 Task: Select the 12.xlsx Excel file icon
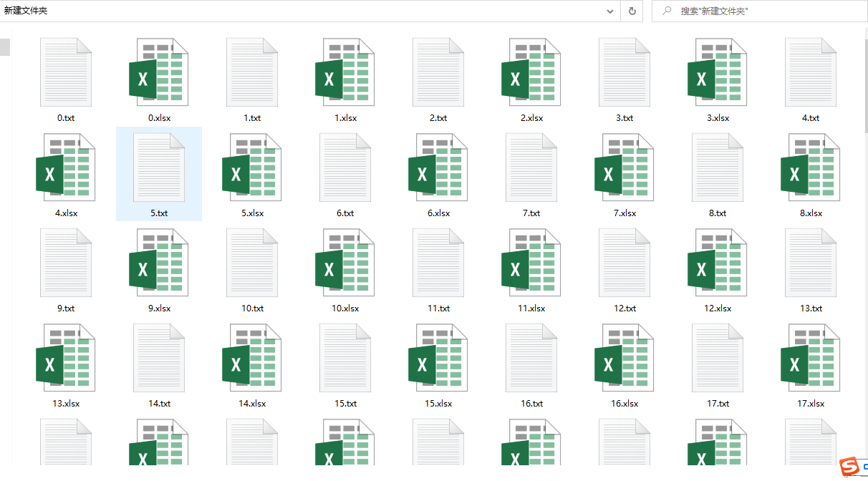718,261
